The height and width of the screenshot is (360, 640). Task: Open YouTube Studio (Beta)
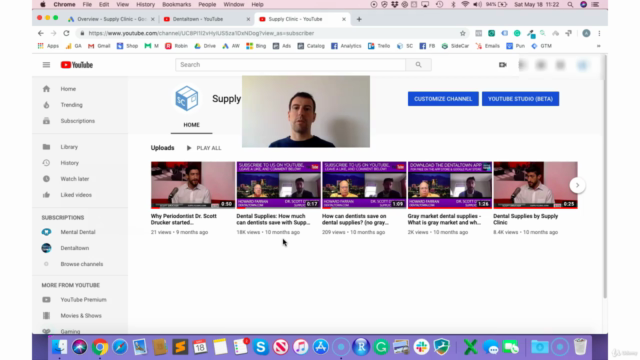(x=520, y=99)
